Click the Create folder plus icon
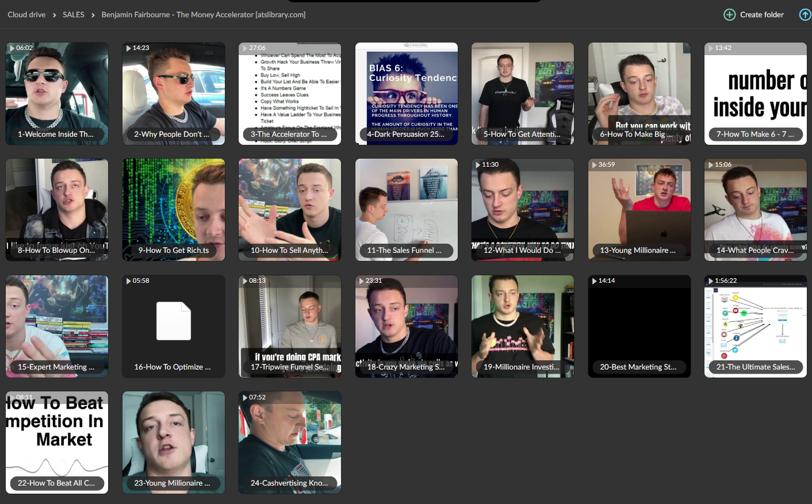Screen dimensions: 812x504 (729, 15)
